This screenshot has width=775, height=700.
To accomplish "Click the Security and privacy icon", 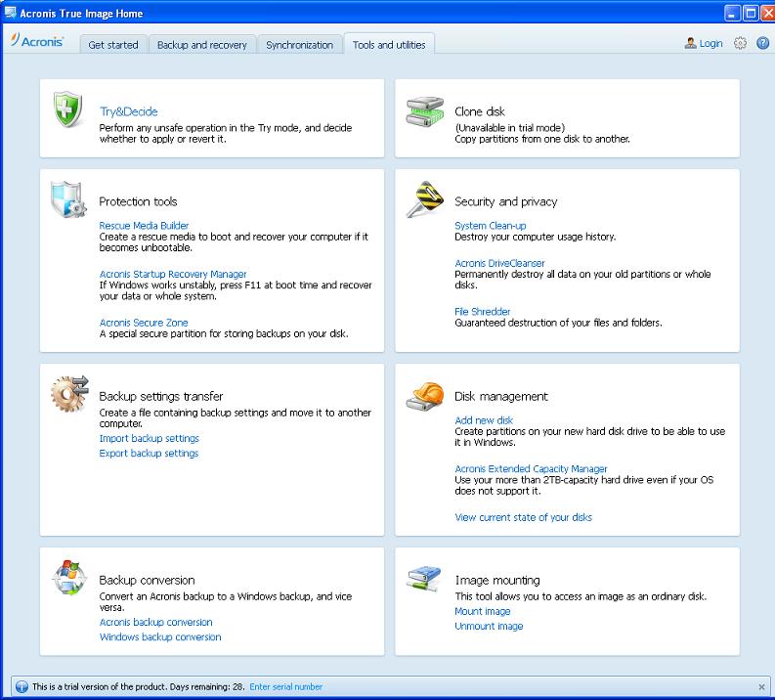I will tap(424, 202).
